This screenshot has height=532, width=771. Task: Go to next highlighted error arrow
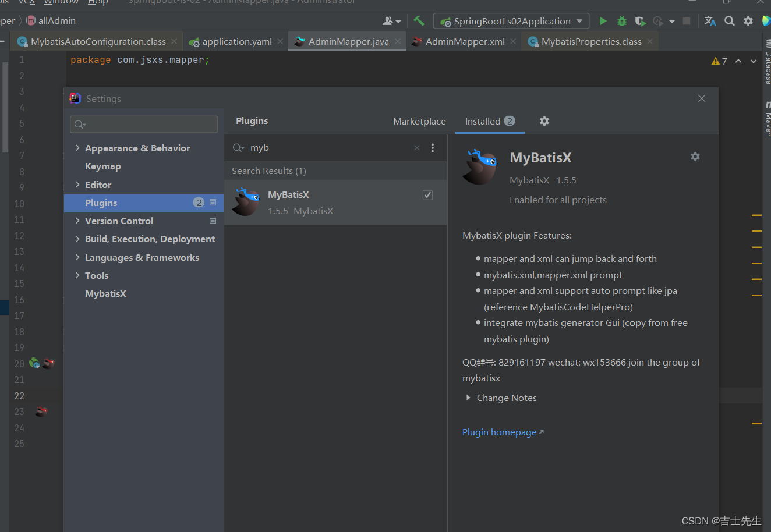pyautogui.click(x=754, y=61)
